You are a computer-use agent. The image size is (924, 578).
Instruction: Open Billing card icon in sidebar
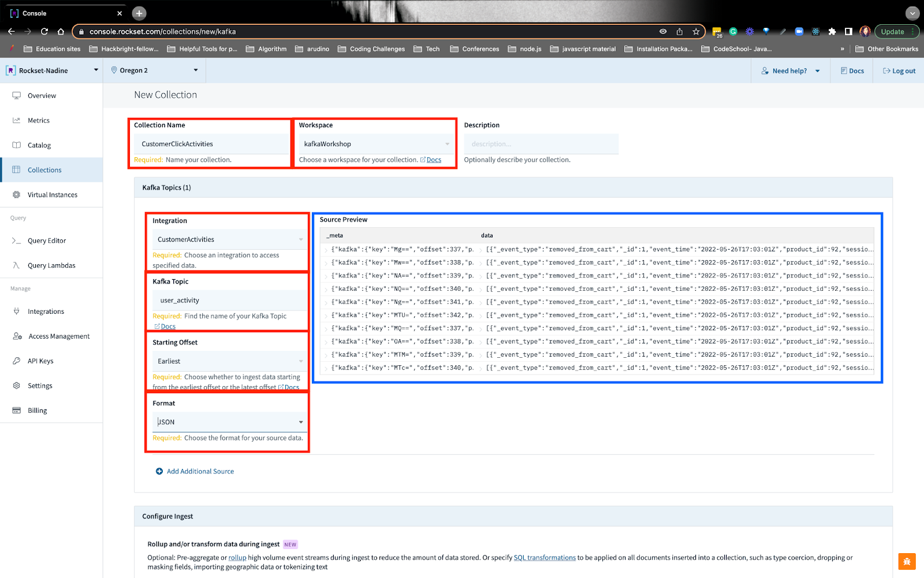point(16,410)
